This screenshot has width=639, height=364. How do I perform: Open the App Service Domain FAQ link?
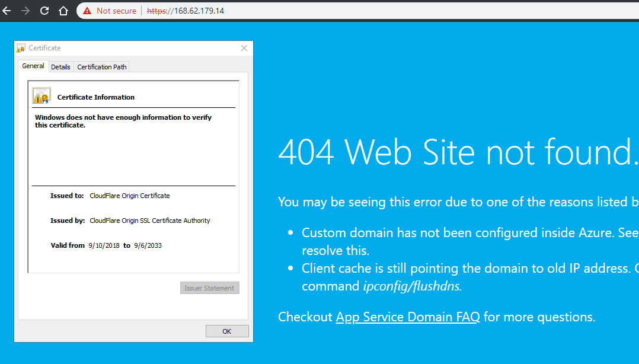(408, 317)
